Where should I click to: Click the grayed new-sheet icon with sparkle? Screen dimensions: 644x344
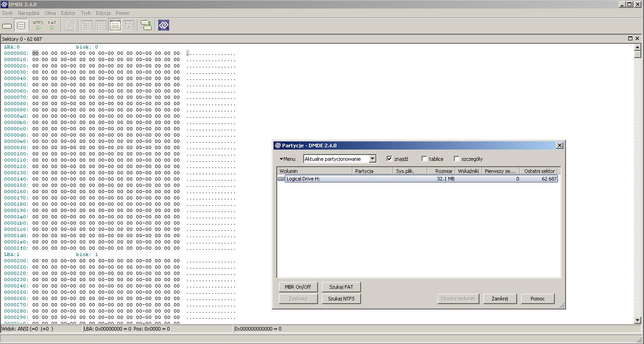[x=70, y=26]
